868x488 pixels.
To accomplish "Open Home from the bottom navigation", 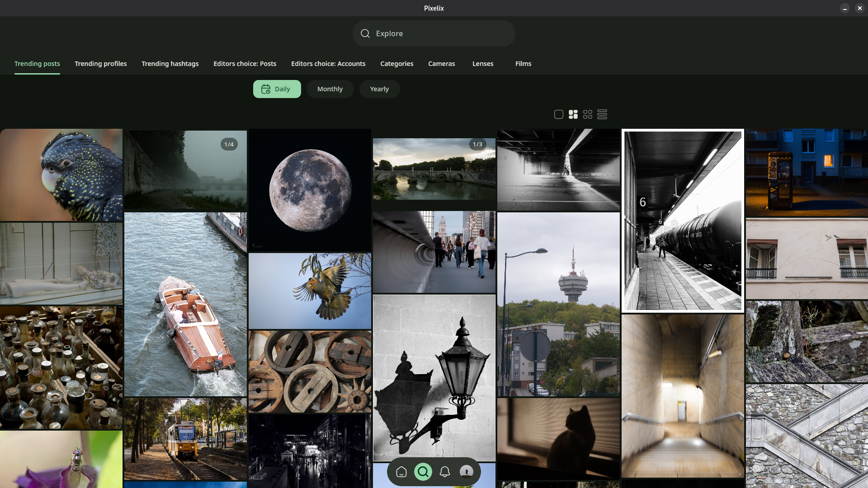I will 401,472.
